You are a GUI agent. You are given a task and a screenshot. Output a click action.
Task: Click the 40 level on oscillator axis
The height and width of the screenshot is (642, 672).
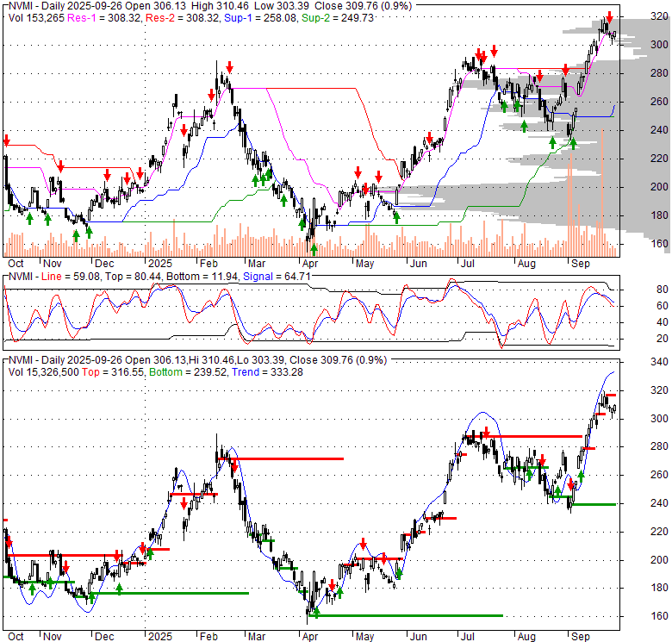pyautogui.click(x=663, y=322)
